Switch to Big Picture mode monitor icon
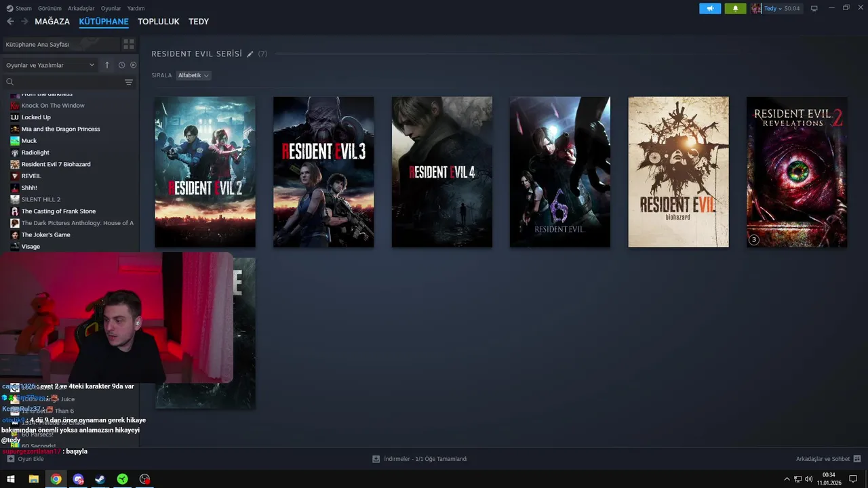Image resolution: width=868 pixels, height=488 pixels. (814, 8)
